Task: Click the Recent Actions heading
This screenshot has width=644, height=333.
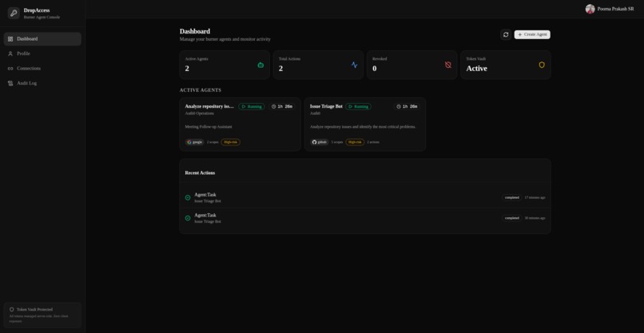Action: coord(200,172)
